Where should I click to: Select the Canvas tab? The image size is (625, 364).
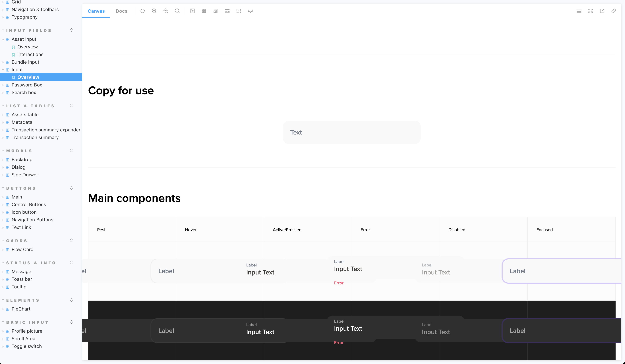tap(96, 11)
